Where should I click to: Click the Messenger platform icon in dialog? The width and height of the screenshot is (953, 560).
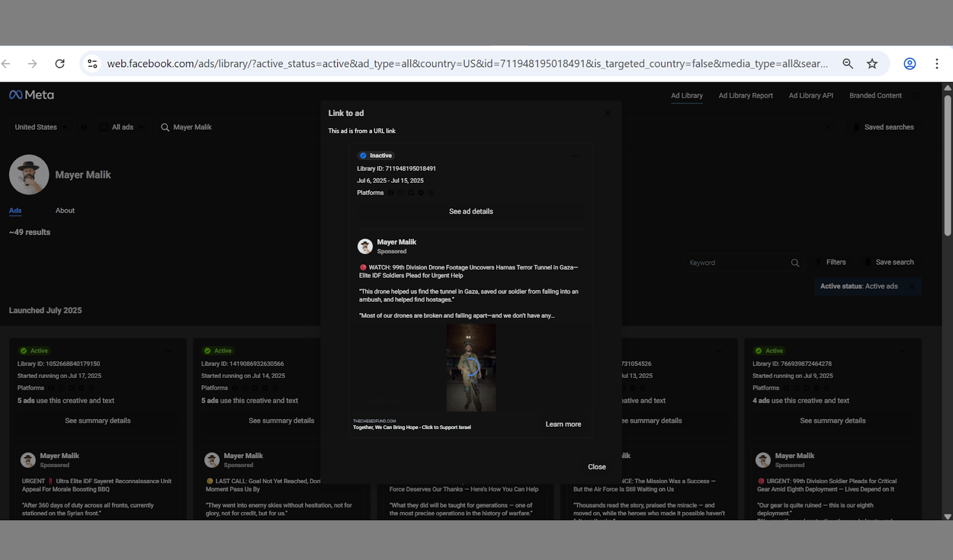pos(421,193)
